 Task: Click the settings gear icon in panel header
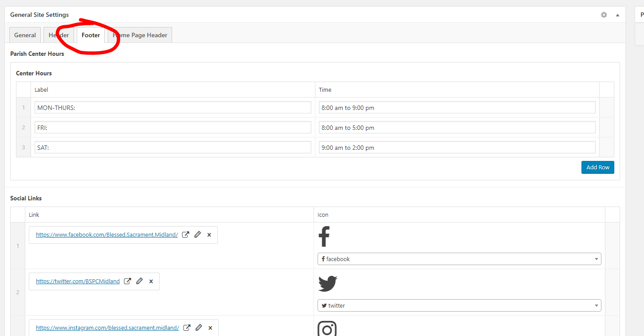pyautogui.click(x=604, y=15)
